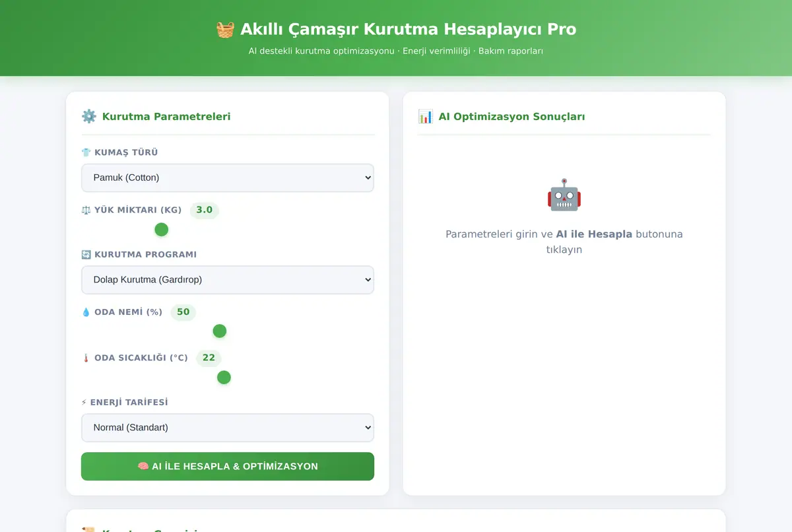Click the temperature value badge '22'

coord(209,358)
